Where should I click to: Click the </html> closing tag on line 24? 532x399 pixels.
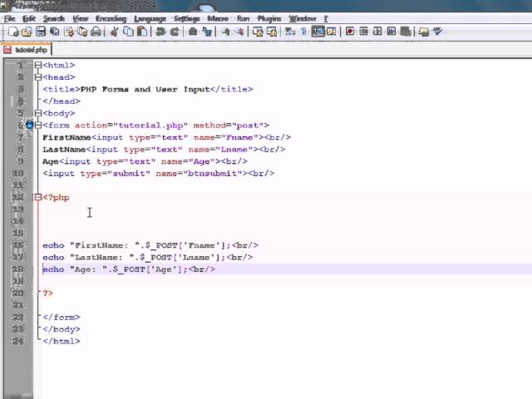point(62,341)
